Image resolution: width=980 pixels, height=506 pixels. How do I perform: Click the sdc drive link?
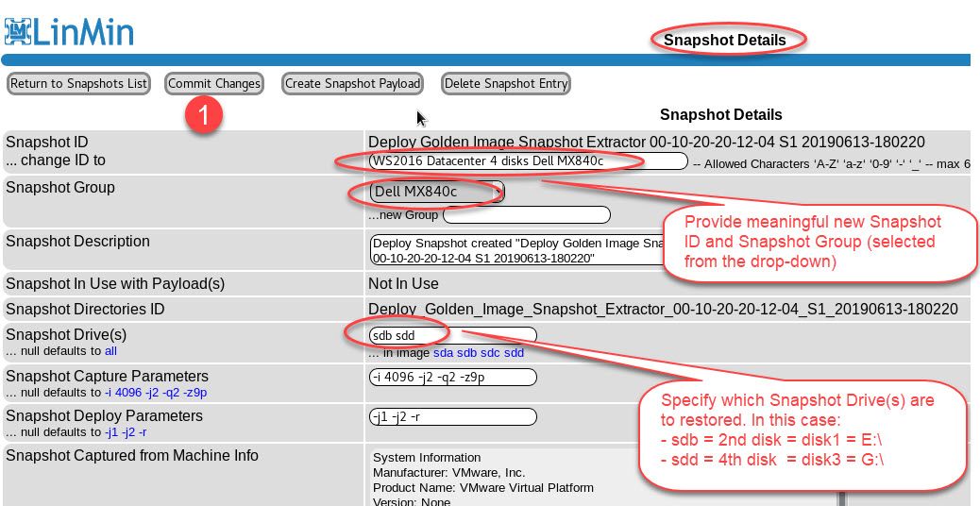click(490, 353)
